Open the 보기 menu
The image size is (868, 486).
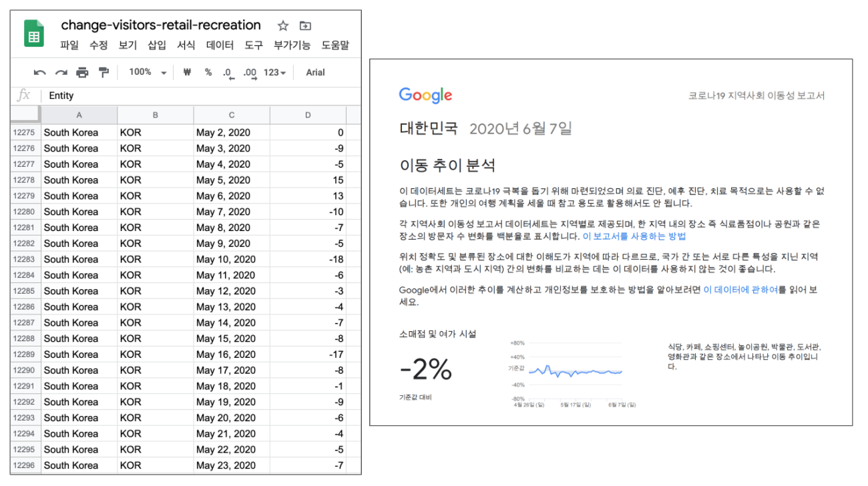tap(128, 45)
